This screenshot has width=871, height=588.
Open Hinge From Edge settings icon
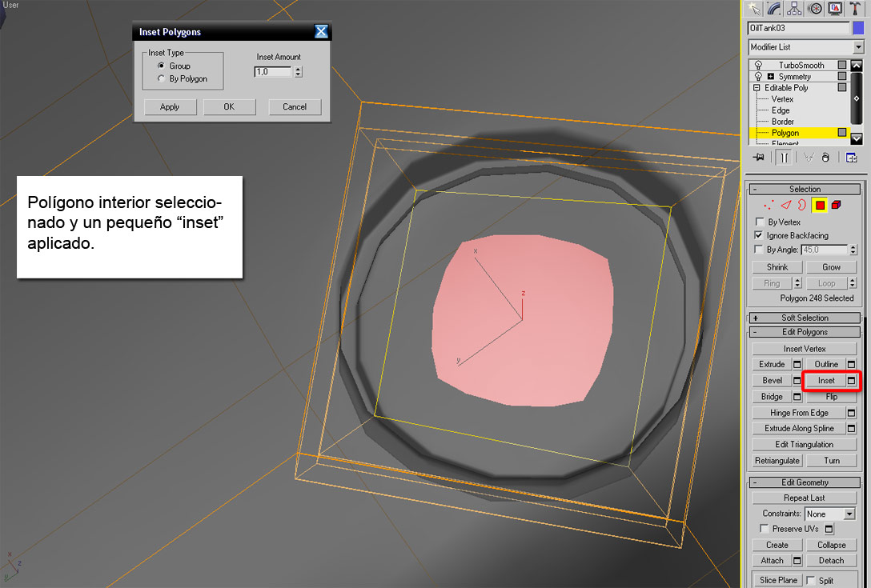pos(851,413)
